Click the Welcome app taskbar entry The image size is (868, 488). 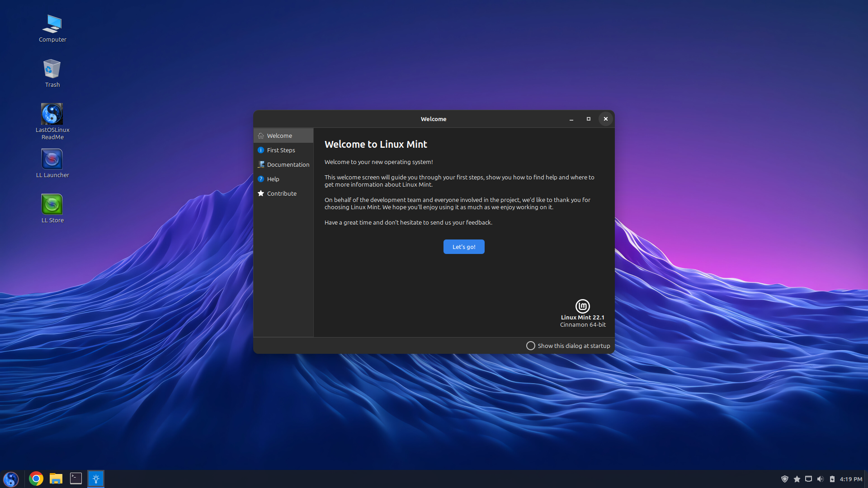(96, 479)
